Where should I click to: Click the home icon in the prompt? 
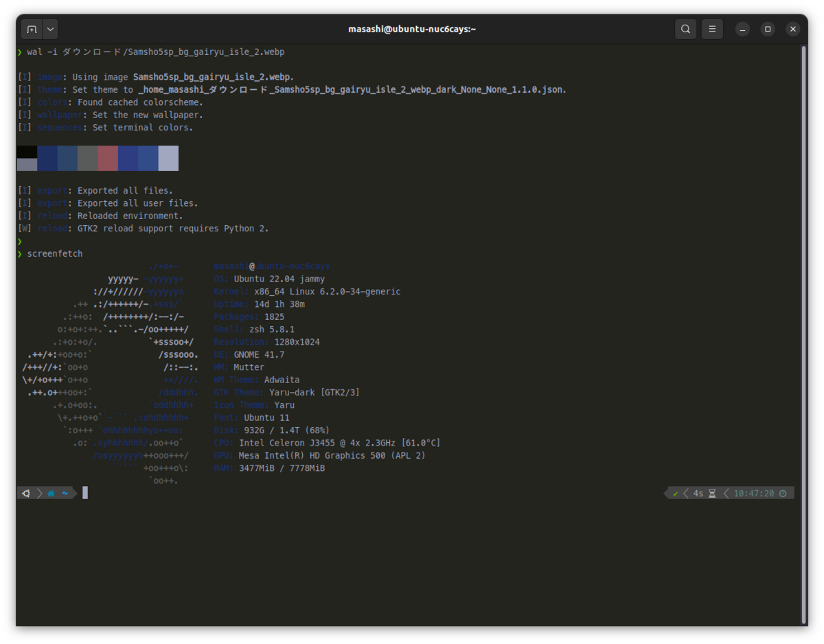click(x=51, y=493)
